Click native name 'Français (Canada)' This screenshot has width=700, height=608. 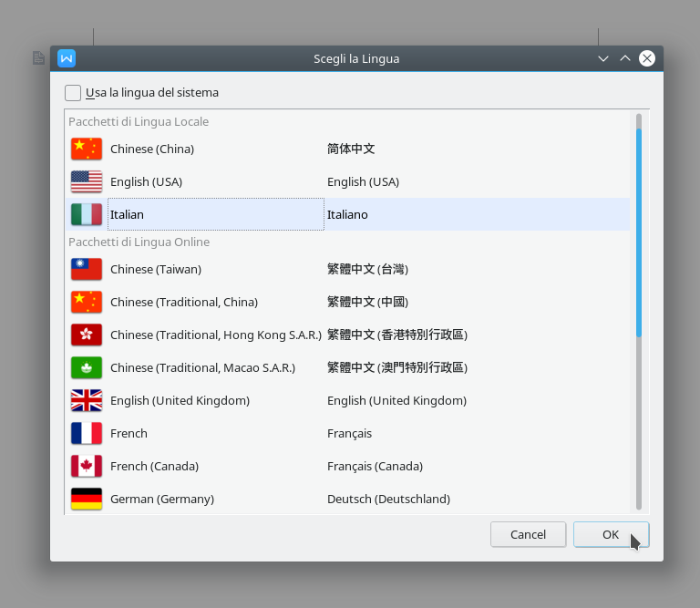point(375,466)
